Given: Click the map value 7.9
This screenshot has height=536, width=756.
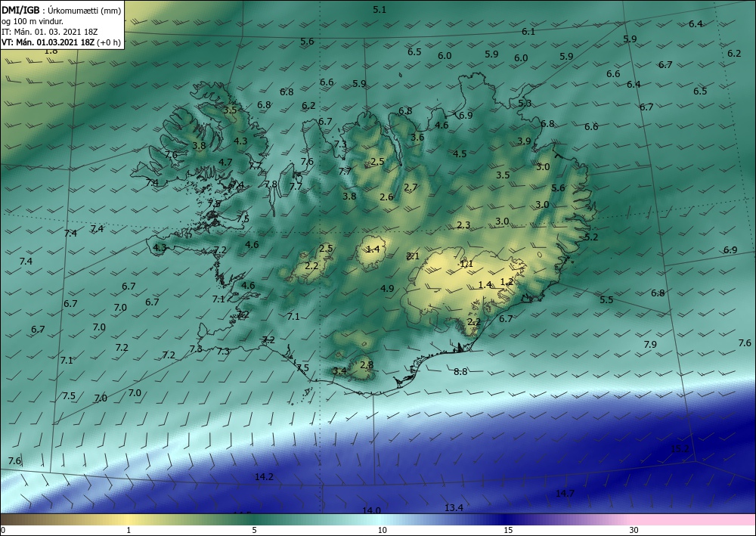Looking at the screenshot, I should (x=650, y=344).
